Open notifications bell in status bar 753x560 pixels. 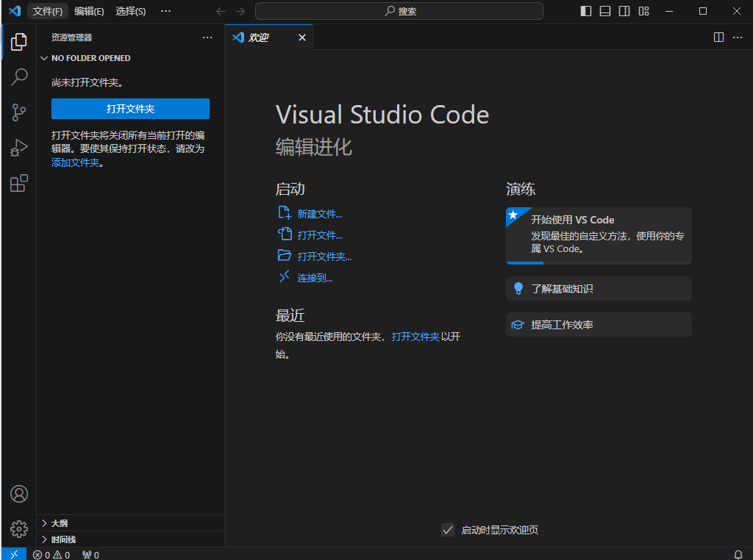738,555
